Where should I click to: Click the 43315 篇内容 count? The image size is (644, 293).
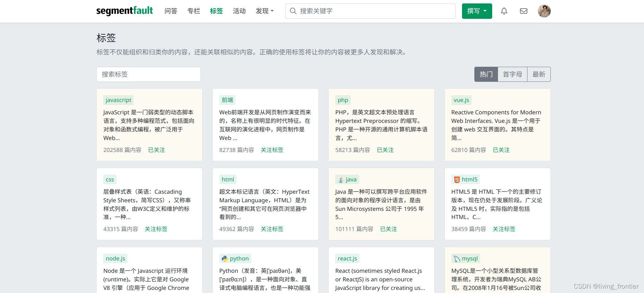(121, 229)
